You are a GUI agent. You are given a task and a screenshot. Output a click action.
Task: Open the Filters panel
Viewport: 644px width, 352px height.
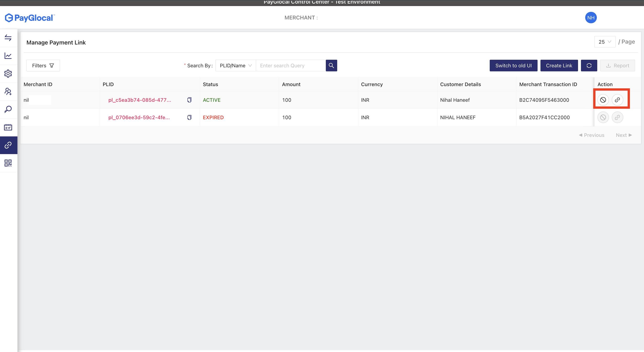[43, 66]
